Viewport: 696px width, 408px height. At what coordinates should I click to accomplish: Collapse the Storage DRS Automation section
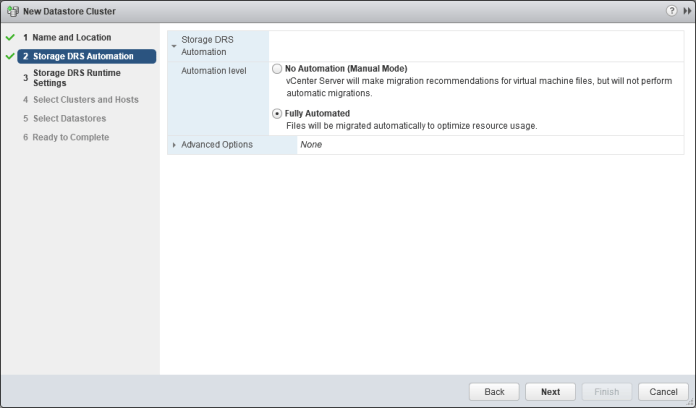click(x=174, y=45)
